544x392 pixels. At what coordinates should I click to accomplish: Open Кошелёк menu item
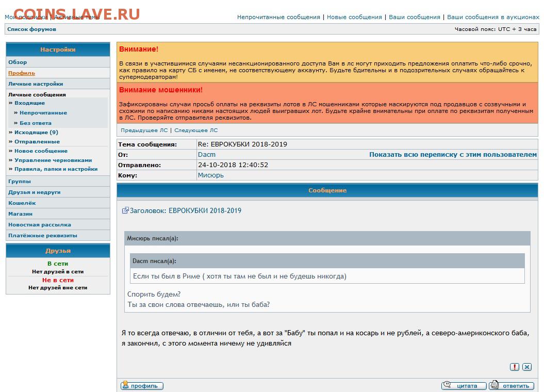[x=58, y=203]
